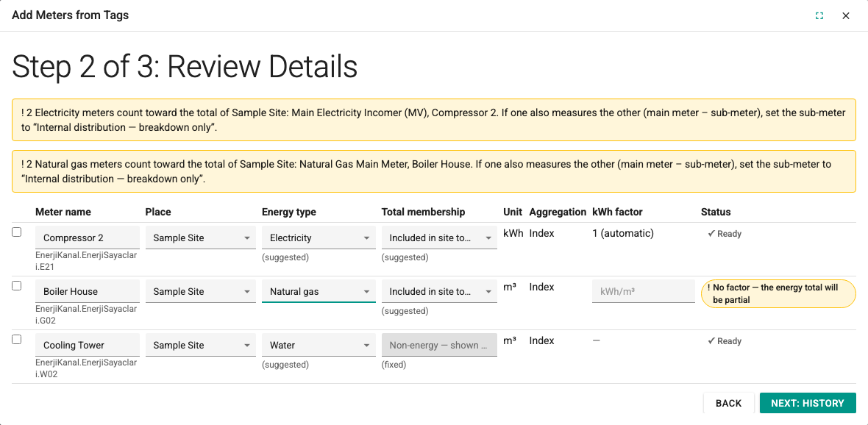Click the 'Add Meters from Tags' dialog title
Viewport: 868px width, 425px height.
[71, 15]
